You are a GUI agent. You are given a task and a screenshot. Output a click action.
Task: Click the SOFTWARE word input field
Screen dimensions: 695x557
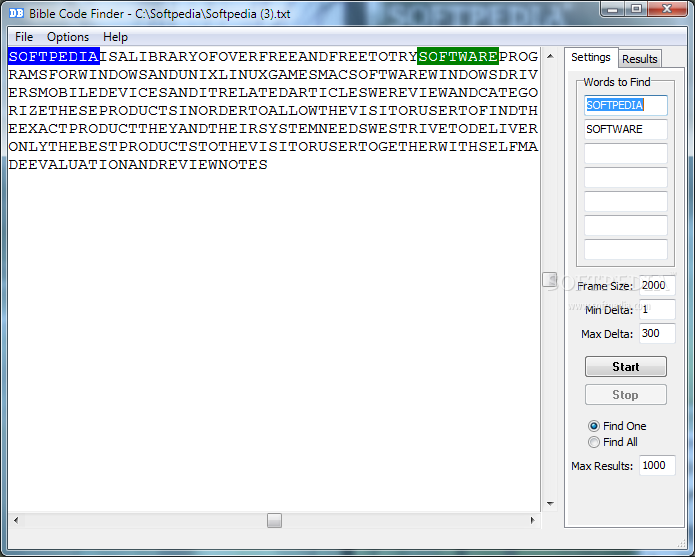coord(625,129)
